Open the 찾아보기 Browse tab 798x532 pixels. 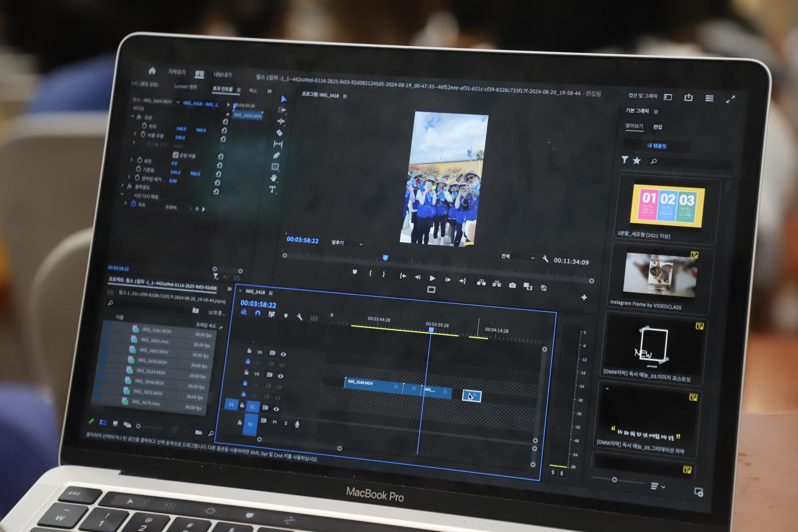click(634, 126)
